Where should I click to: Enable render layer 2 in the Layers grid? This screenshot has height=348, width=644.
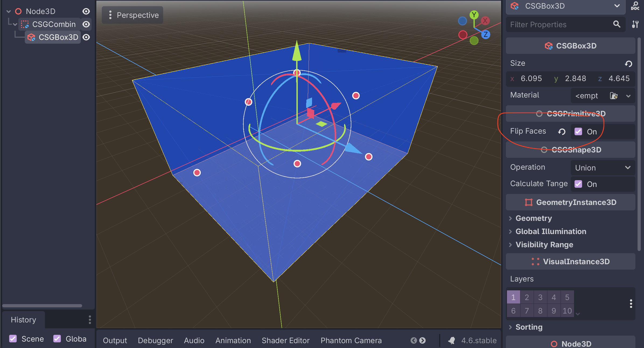(527, 297)
